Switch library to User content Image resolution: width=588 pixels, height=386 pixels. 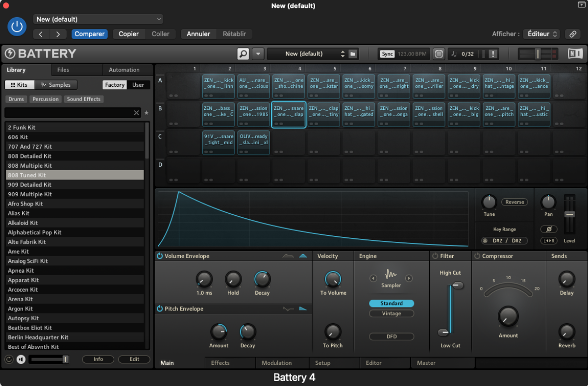click(138, 85)
